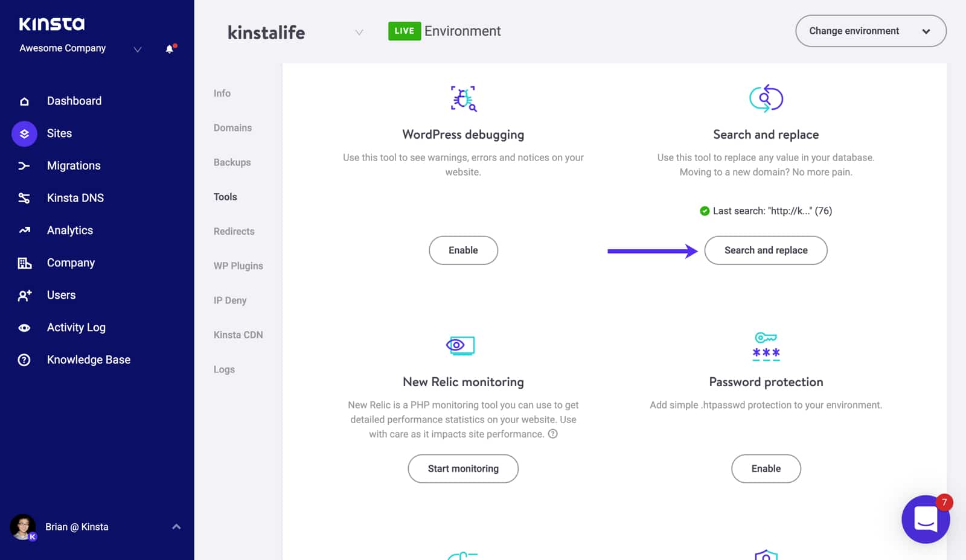Click the WordPress debugging bug icon

coord(463,98)
